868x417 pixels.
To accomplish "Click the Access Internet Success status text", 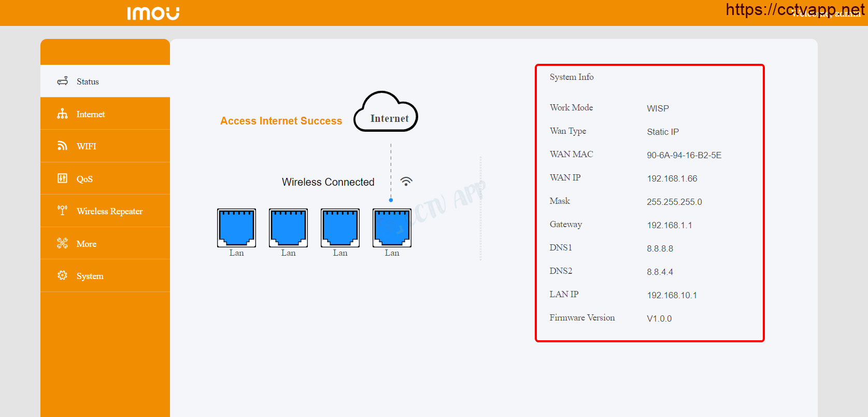I will (x=281, y=121).
